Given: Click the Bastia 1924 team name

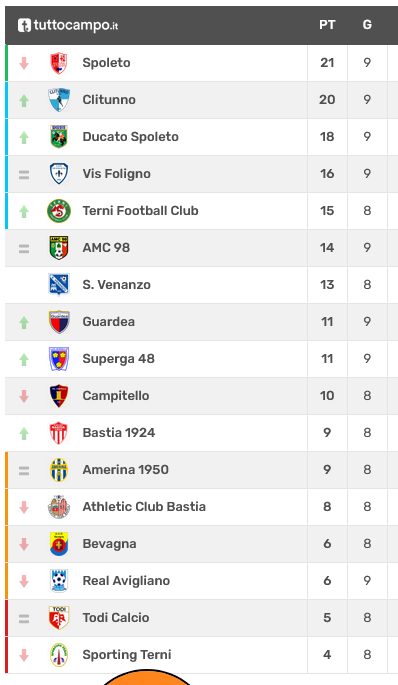Looking at the screenshot, I should 119,432.
